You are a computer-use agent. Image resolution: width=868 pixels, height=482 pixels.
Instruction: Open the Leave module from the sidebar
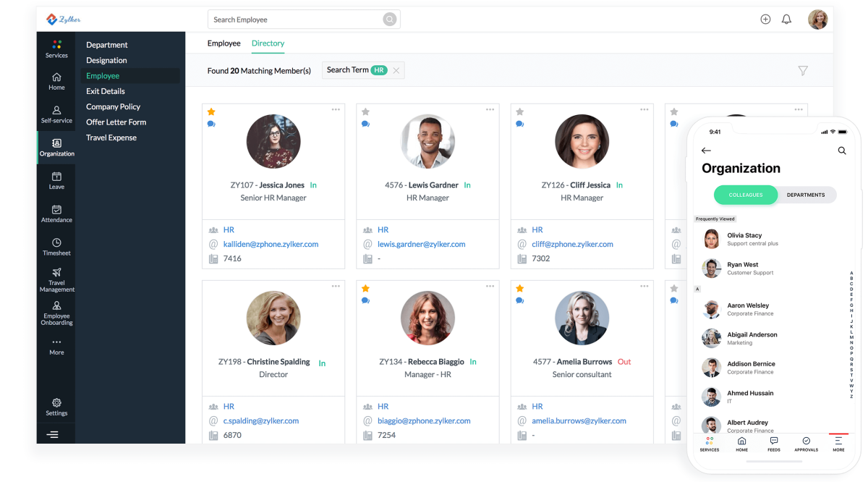point(56,181)
